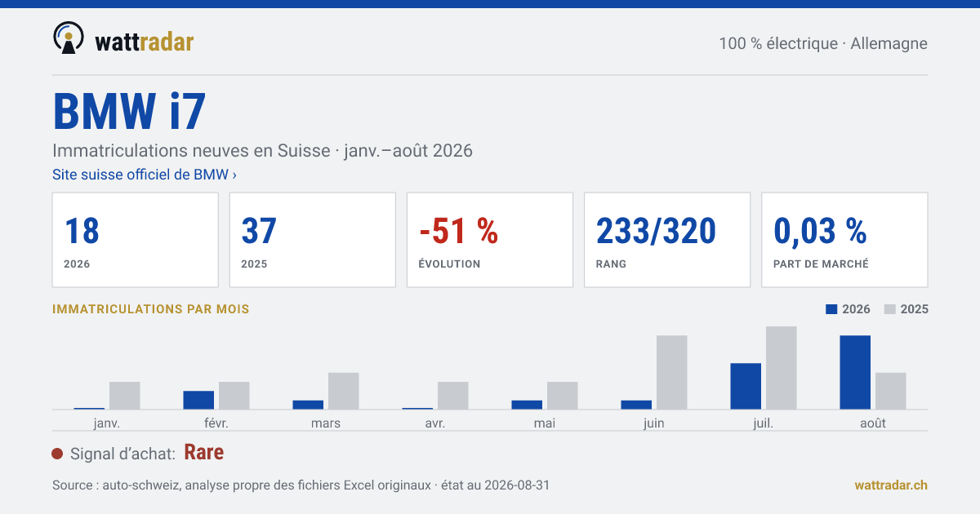Viewport: 980px width, 514px height.
Task: Select the 'BMW i7' heading
Action: pos(129,112)
